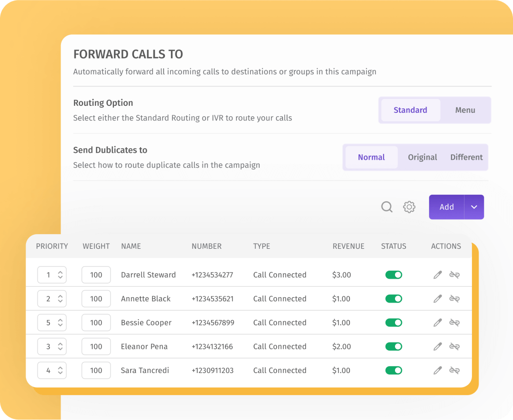Click the $3.00 revenue value
This screenshot has height=420, width=513.
pyautogui.click(x=341, y=275)
